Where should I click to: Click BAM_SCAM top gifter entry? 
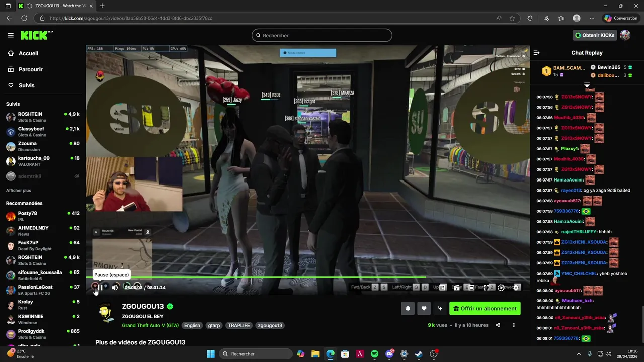point(563,71)
